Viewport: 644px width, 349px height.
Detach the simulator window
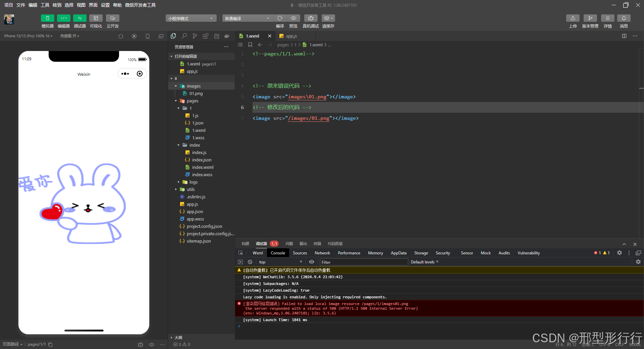161,36
